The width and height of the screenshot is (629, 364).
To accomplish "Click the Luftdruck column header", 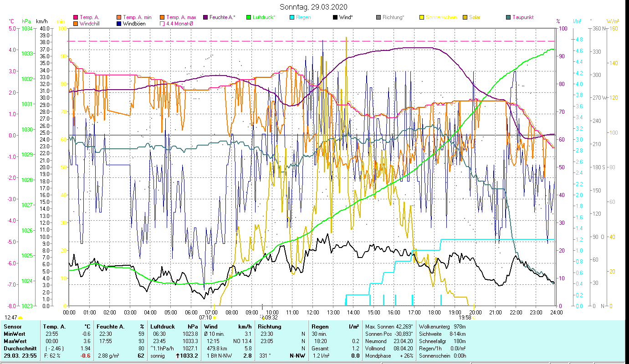I will point(162,326).
